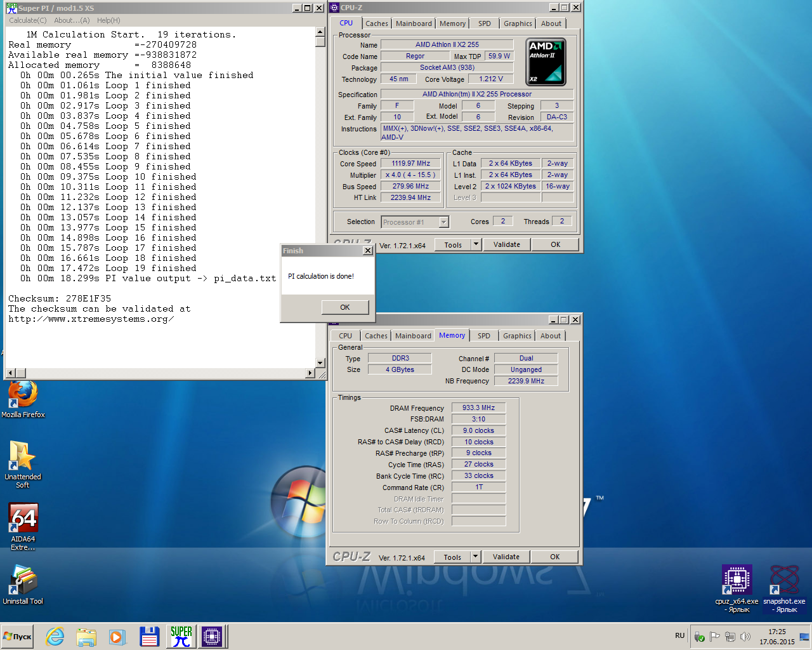This screenshot has width=812, height=650.
Task: Expand Tools dropdown arrow in top CPU-Z window
Action: click(476, 244)
